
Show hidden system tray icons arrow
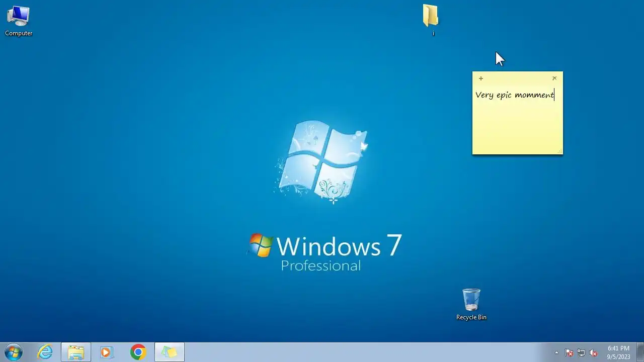[556, 352]
